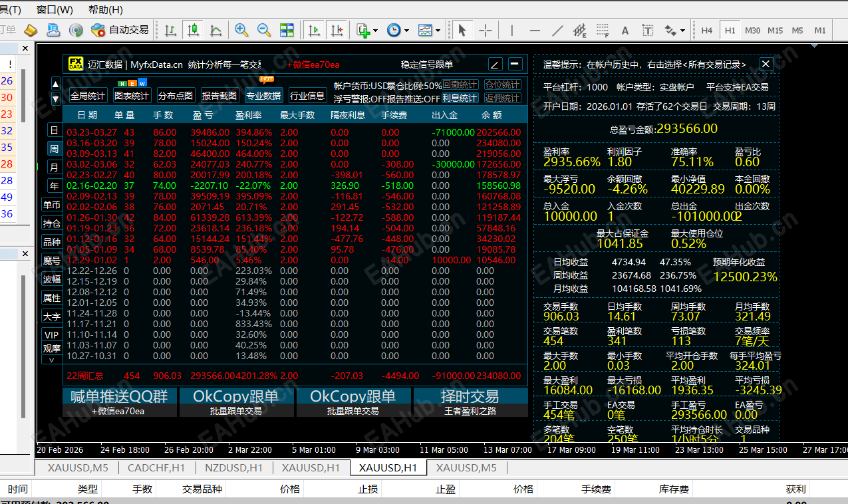848x504 pixels.
Task: Open the add indicators dropdown
Action: 367,30
